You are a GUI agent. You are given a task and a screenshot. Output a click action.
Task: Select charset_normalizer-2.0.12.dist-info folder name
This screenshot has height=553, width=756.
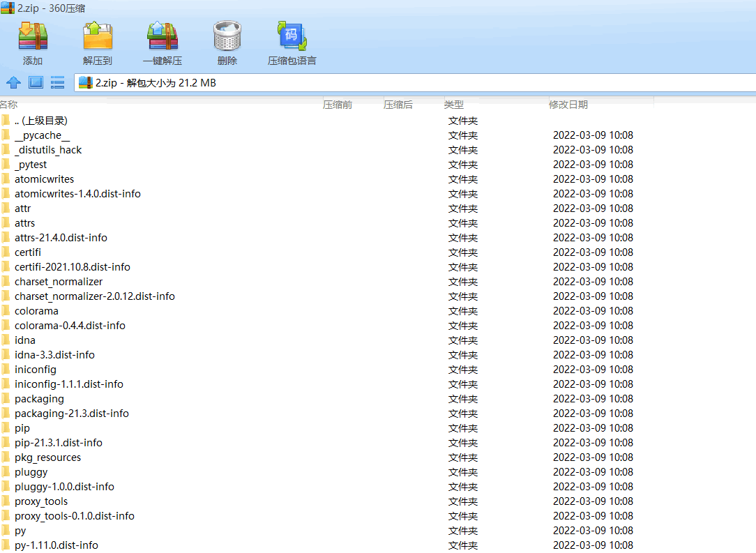(95, 296)
